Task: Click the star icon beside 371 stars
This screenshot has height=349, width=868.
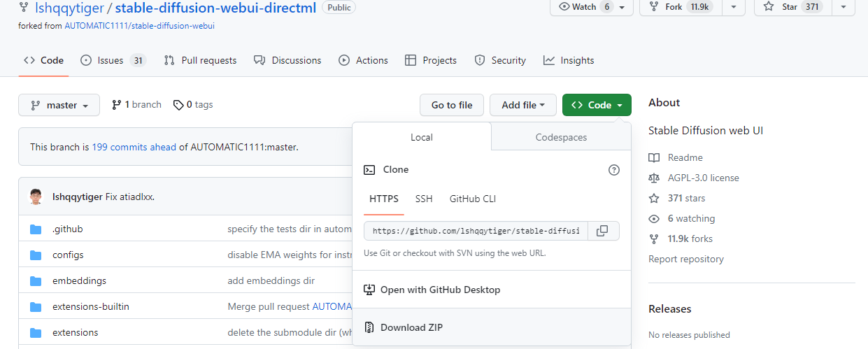Action: pos(654,199)
